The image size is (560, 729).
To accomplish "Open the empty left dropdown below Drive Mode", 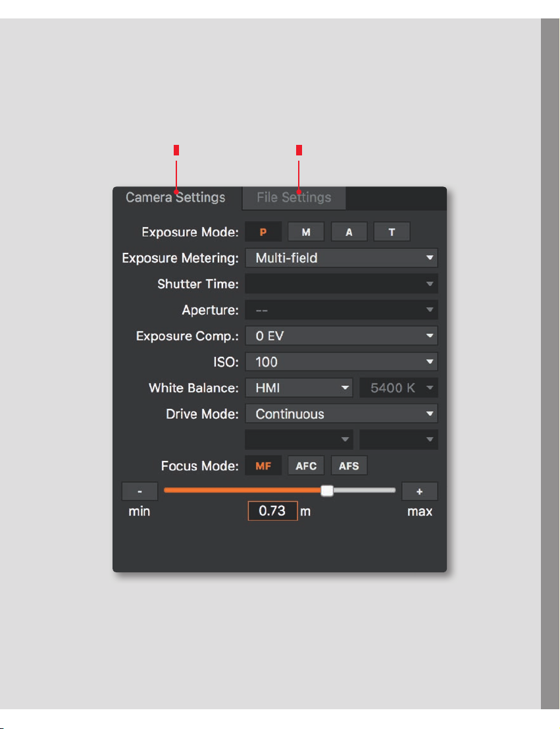I will click(299, 439).
